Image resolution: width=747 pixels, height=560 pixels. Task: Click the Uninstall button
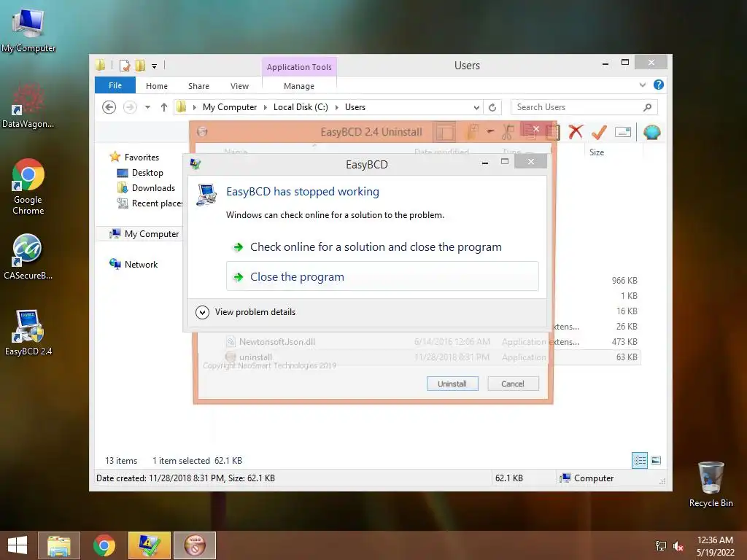click(452, 384)
